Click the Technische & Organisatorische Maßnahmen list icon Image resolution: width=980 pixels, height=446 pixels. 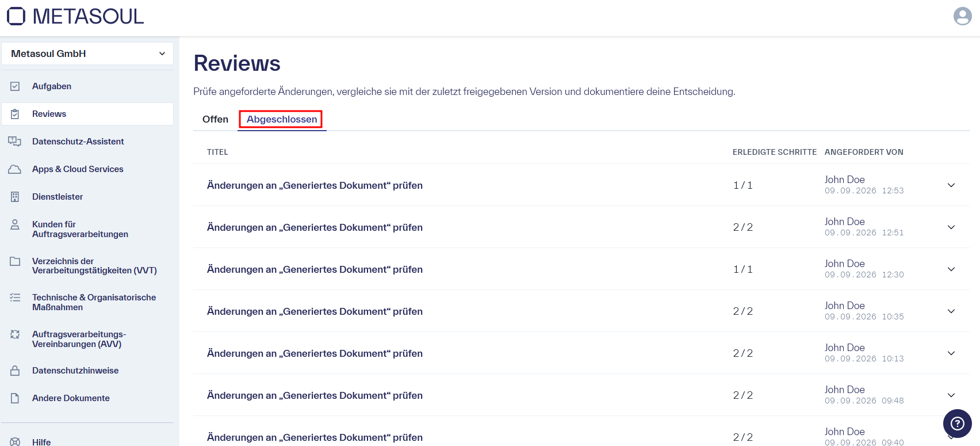pos(15,298)
